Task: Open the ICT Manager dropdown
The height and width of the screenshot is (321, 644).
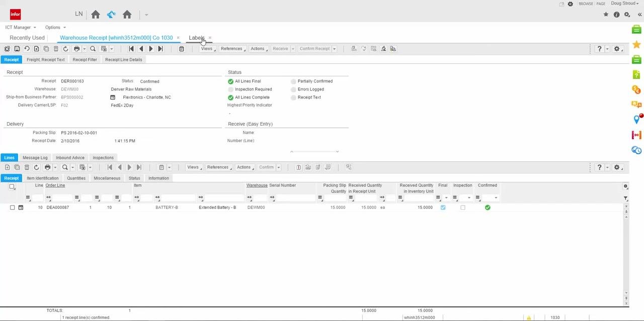Action: pyautogui.click(x=21, y=27)
